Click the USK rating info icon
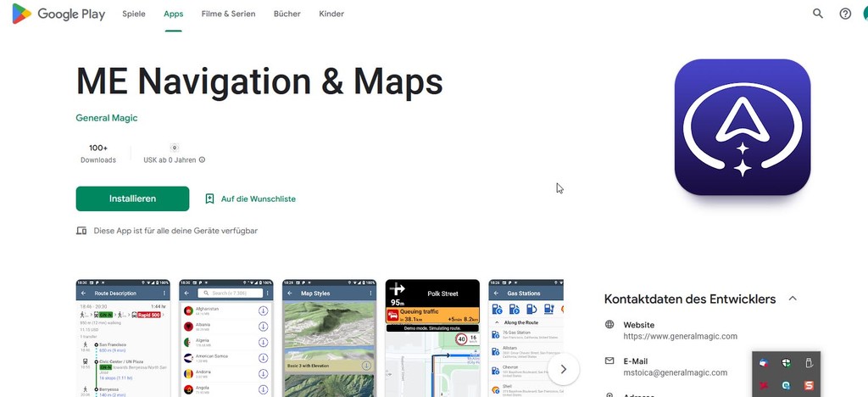This screenshot has height=397, width=868. coord(202,160)
